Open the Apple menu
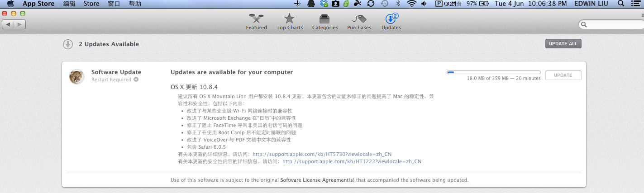644x193 pixels. tap(11, 4)
